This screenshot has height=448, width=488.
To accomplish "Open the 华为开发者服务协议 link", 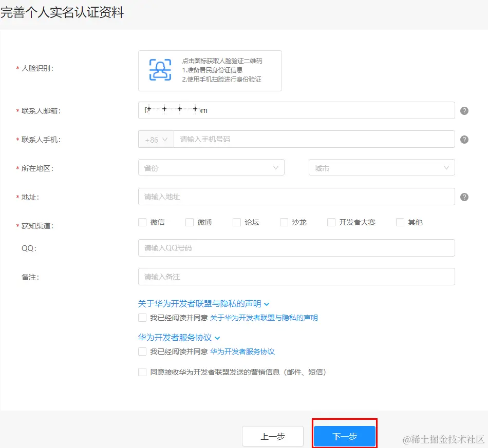I will pos(243,351).
